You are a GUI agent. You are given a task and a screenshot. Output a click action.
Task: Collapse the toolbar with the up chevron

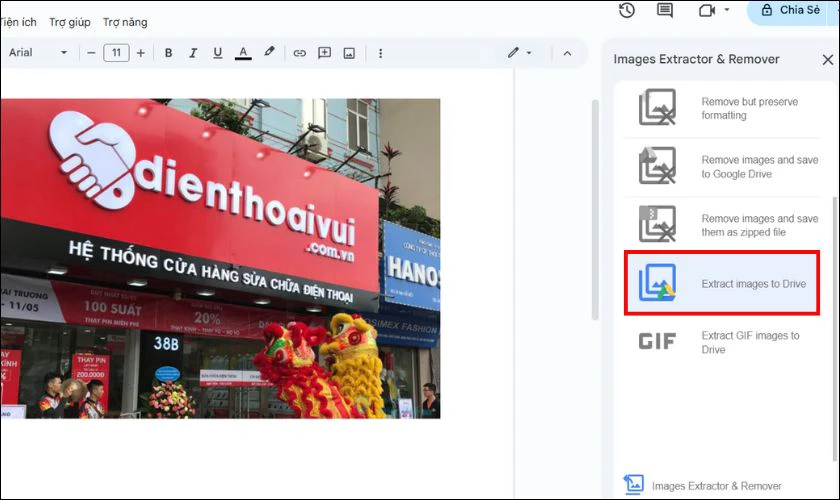567,53
